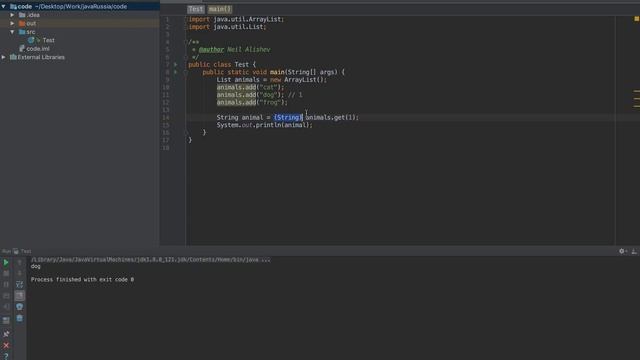This screenshot has height=360, width=640.
Task: Fold the import statements block
Action: 186,19
